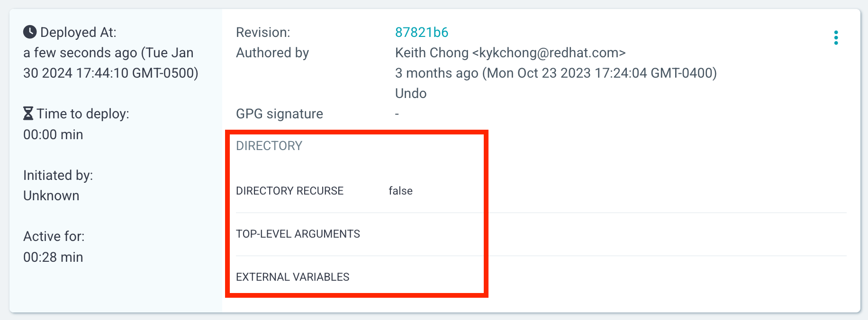Screen dimensions: 868x320
Task: Click the Keith Chong author email line
Action: coord(510,53)
